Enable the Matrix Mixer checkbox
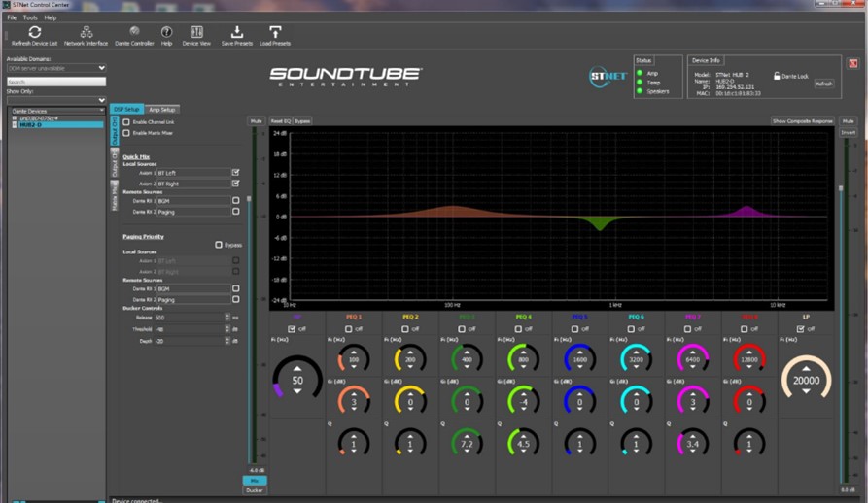Viewport: 868px width, 503px height. click(x=126, y=133)
